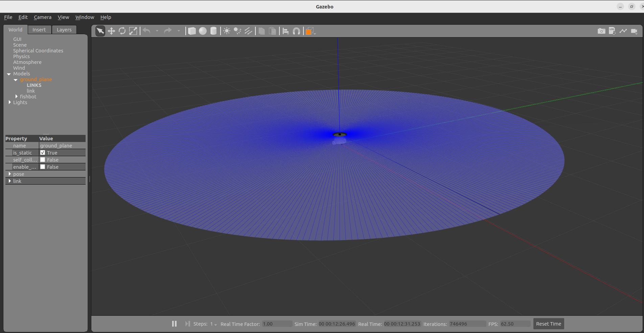Pause the simulation
Image resolution: width=644 pixels, height=333 pixels.
tap(174, 324)
